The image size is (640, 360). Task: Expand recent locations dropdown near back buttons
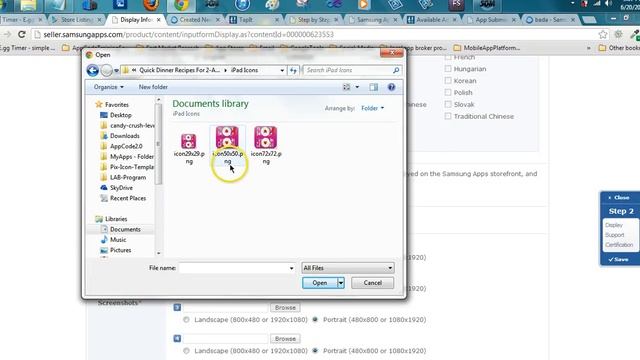pos(116,71)
